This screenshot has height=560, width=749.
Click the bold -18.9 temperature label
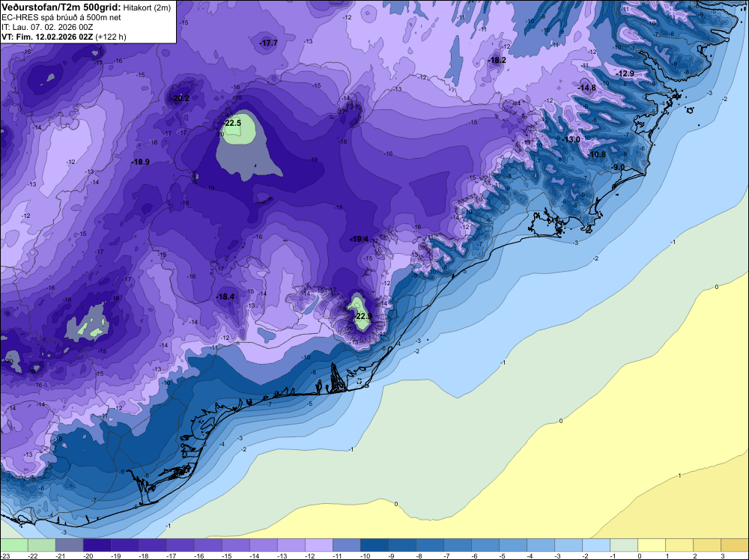141,162
